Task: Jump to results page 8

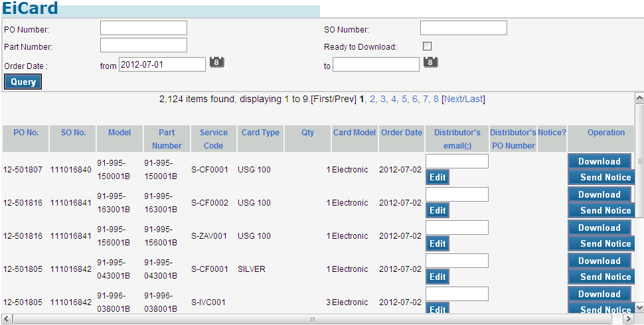Action: [436, 99]
